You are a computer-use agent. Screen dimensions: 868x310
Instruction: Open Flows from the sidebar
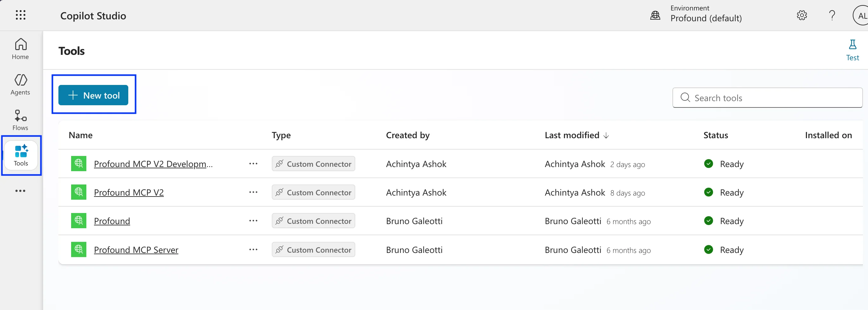20,120
